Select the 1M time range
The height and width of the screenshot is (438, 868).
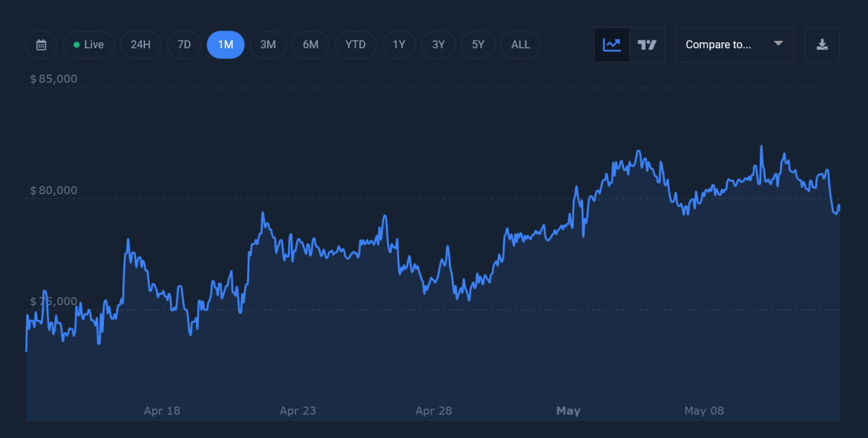coord(226,45)
